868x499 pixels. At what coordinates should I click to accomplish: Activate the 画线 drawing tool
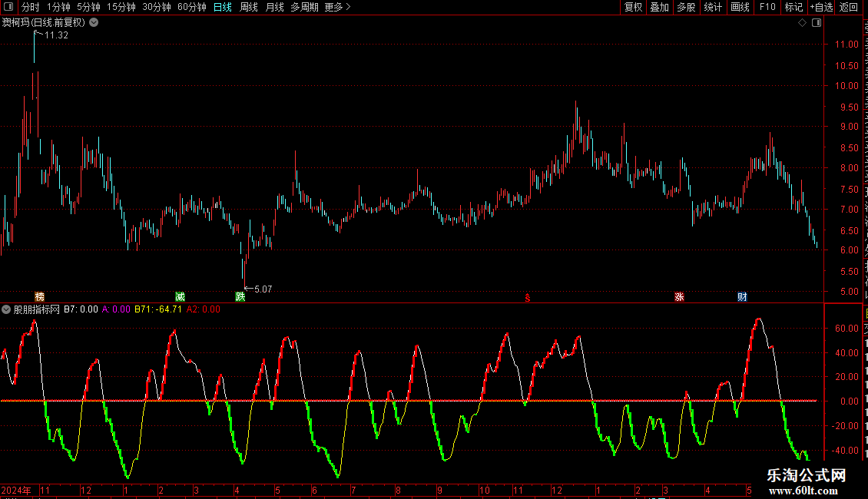(740, 7)
